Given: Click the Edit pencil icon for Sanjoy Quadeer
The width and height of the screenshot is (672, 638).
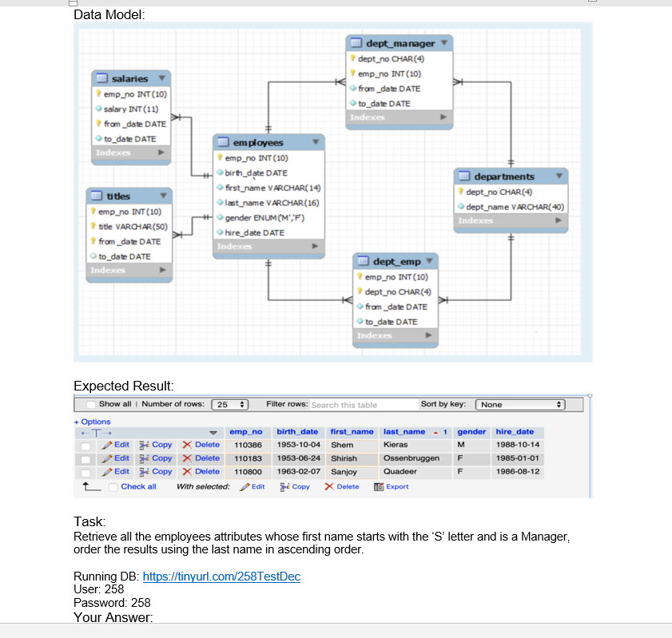Looking at the screenshot, I should point(105,471).
